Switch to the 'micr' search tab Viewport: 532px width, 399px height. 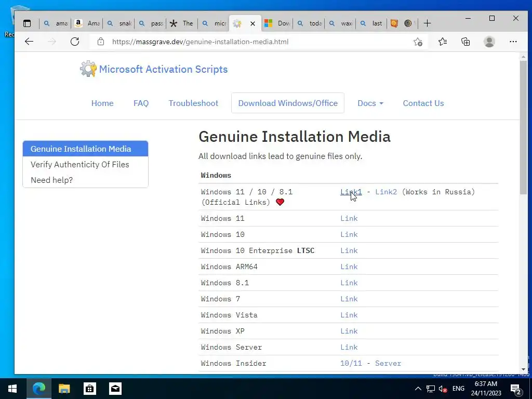214,23
